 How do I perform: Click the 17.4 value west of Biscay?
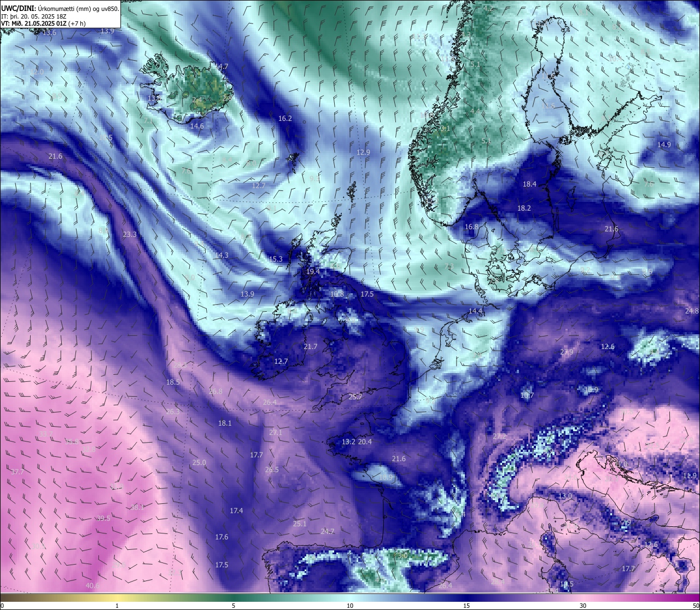[x=236, y=510]
